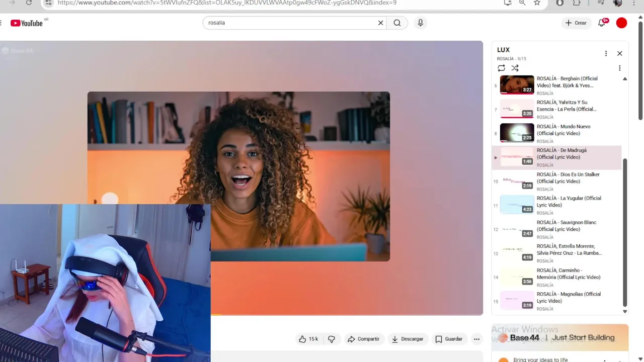This screenshot has height=362, width=644.
Task: Open the playlist more-options below the close button
Action: [620, 68]
